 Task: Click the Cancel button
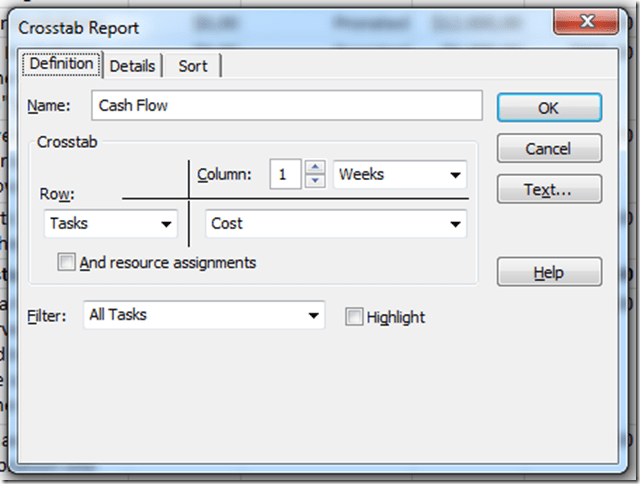[548, 149]
